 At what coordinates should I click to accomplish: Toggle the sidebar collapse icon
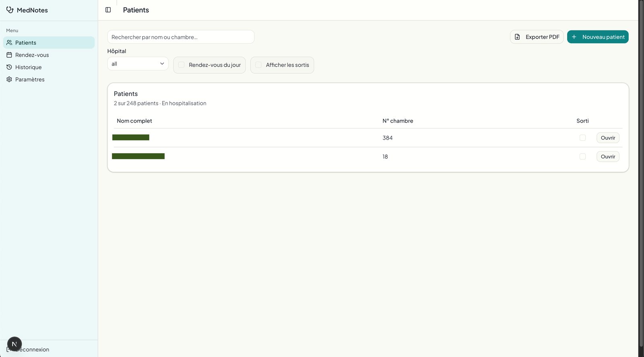pyautogui.click(x=108, y=10)
